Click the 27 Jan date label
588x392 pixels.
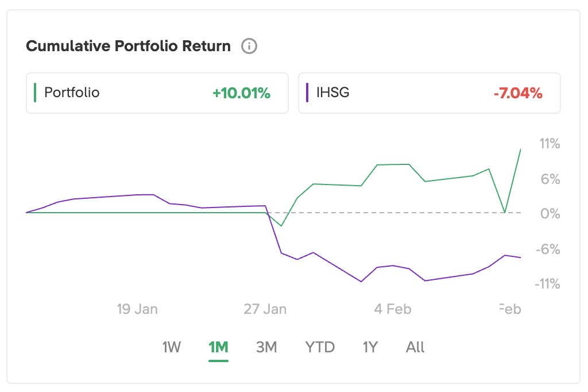coord(265,309)
